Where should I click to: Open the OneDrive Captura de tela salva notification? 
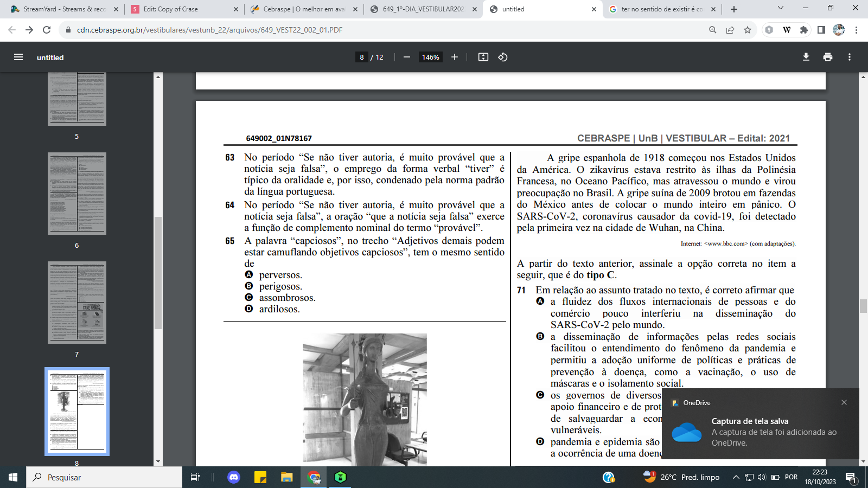coord(761,424)
